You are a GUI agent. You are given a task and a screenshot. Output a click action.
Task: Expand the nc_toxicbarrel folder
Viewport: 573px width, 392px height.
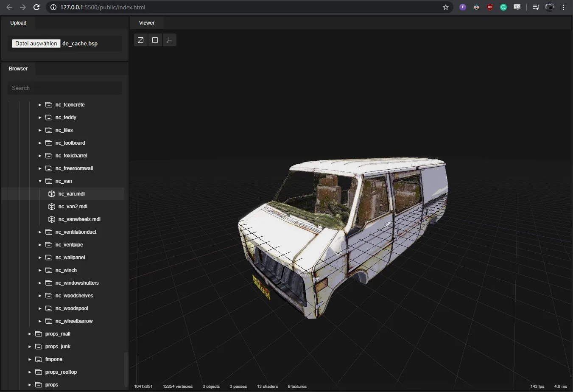click(x=40, y=156)
